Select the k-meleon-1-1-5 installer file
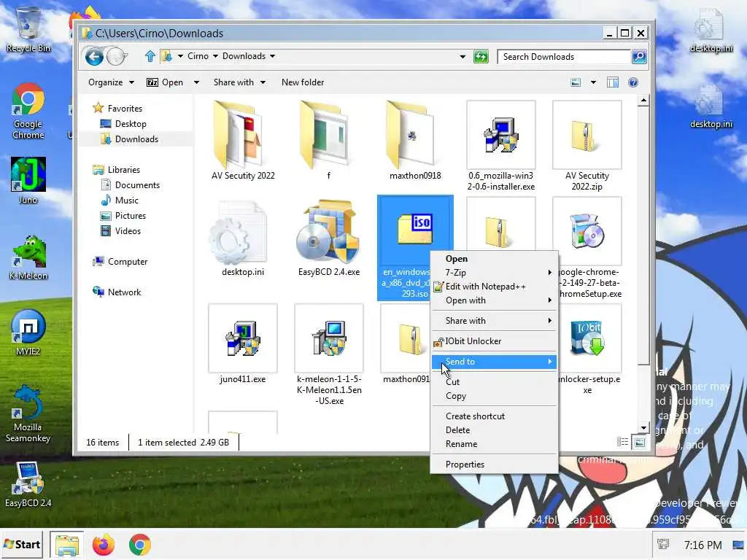This screenshot has height=560, width=747. point(329,355)
